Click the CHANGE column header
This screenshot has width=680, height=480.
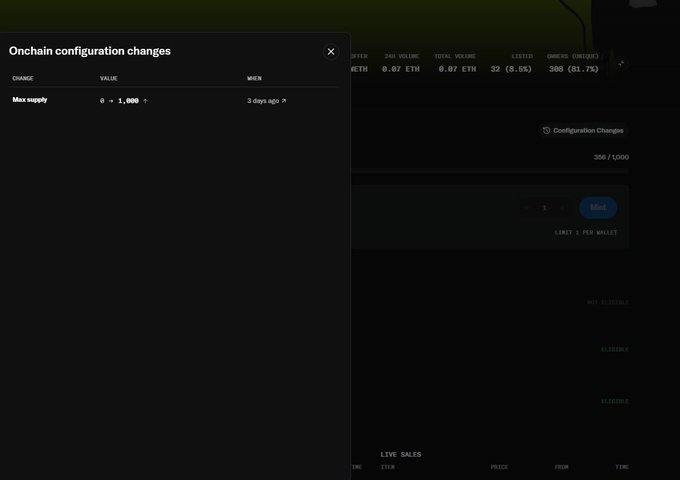(23, 78)
